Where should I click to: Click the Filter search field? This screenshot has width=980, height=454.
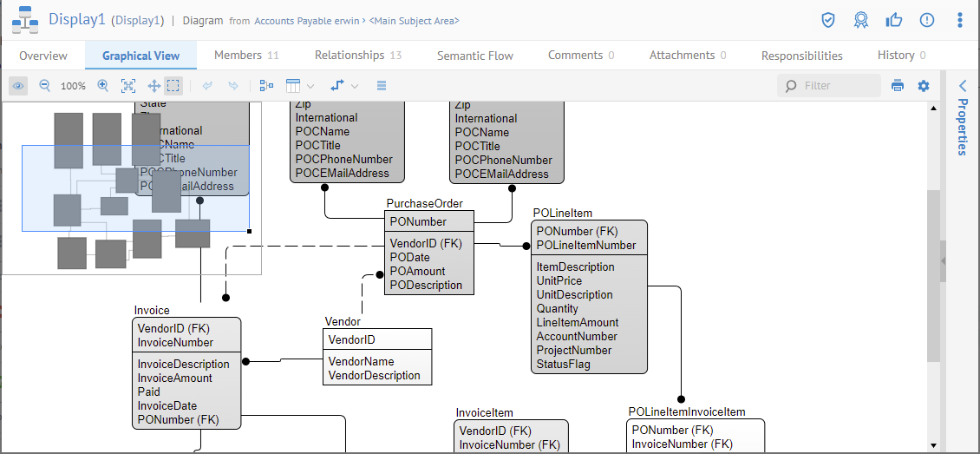tap(837, 86)
